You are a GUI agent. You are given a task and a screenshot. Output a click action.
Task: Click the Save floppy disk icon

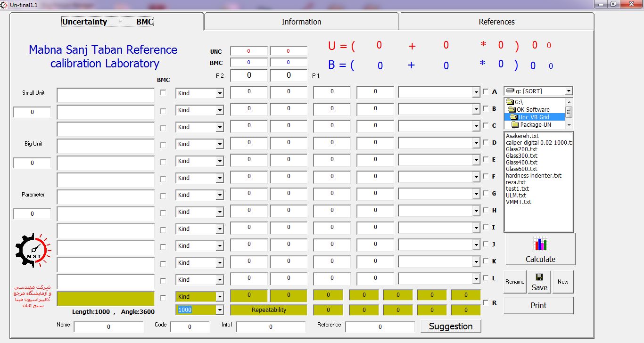[x=539, y=277]
